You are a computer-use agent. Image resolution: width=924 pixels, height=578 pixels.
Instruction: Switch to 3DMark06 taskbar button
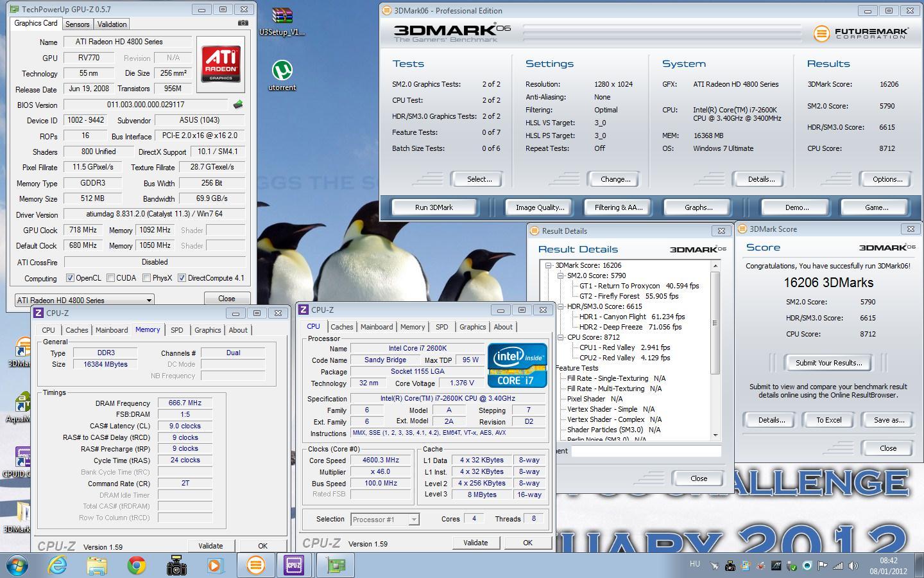tap(255, 565)
